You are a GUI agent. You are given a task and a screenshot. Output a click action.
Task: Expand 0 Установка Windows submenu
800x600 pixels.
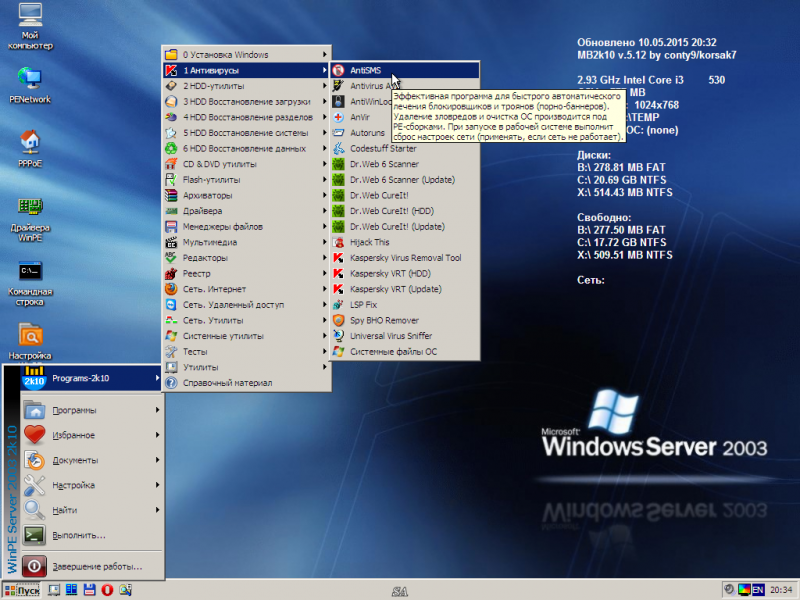pos(247,55)
